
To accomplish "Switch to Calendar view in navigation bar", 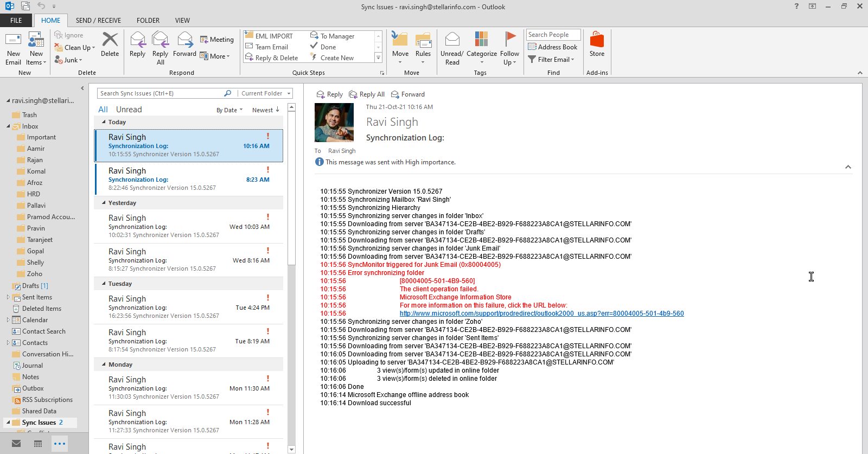I will [x=38, y=444].
